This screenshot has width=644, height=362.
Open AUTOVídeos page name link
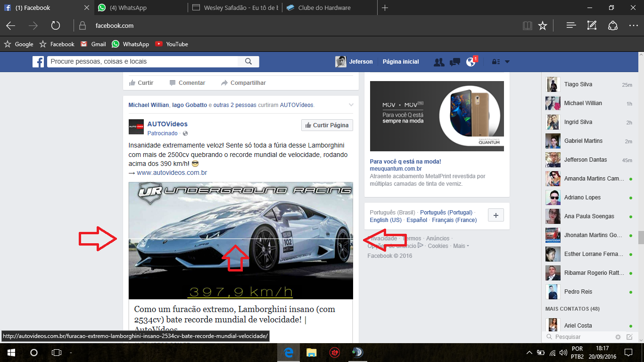coord(167,124)
